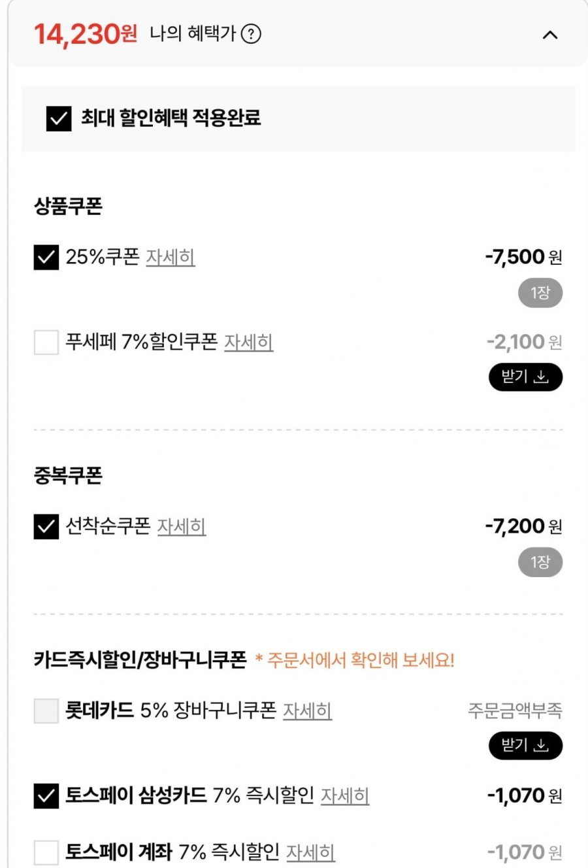Open 자세히 link for 푸세페 7%할인쿠폰
588x868 pixels.
point(248,342)
